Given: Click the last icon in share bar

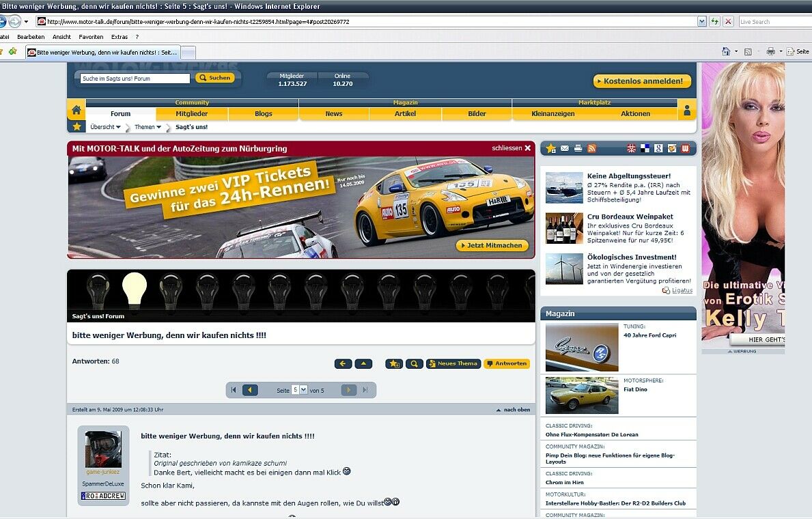Looking at the screenshot, I should (x=685, y=149).
